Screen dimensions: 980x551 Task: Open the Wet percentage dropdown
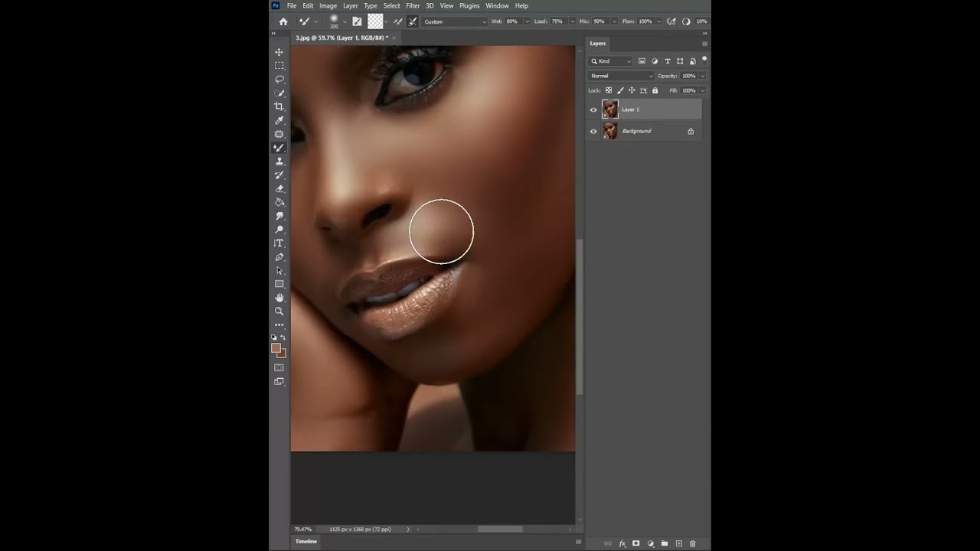(526, 21)
